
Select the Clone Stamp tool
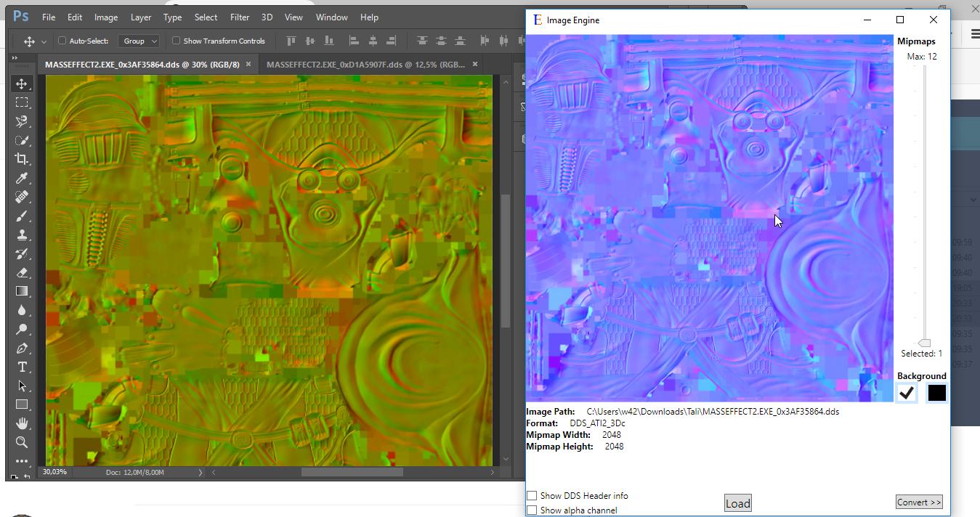[x=22, y=235]
